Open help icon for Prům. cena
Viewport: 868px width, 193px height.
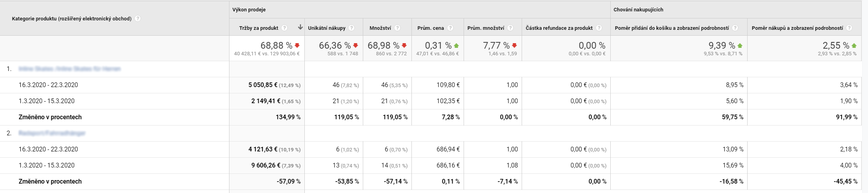click(450, 28)
